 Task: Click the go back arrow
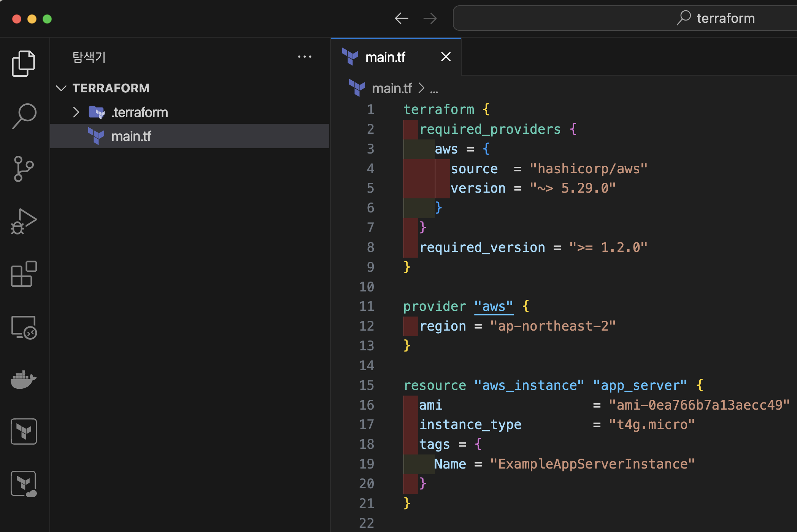coord(401,18)
